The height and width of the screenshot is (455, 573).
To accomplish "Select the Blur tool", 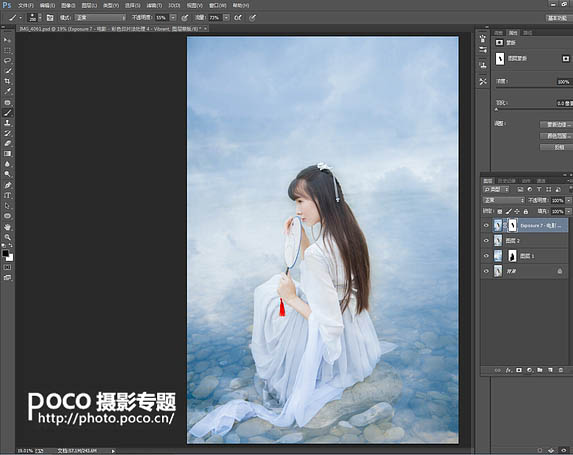I will (7, 164).
